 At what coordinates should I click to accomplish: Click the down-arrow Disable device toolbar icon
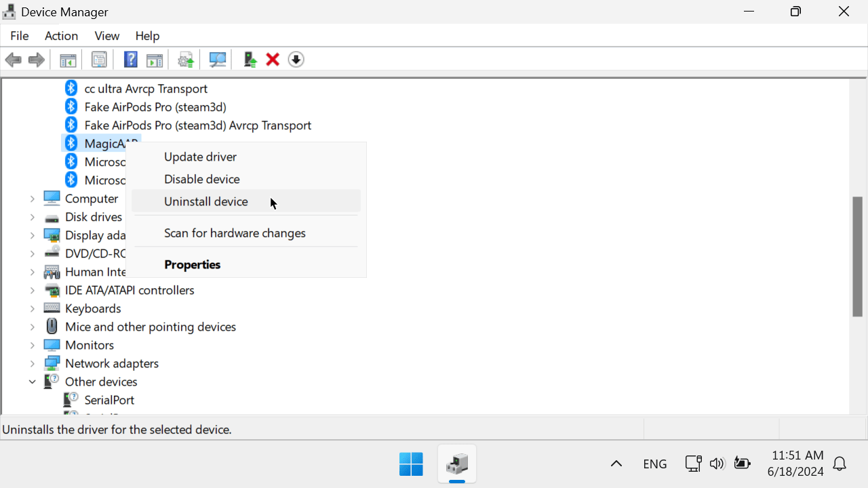(x=296, y=60)
